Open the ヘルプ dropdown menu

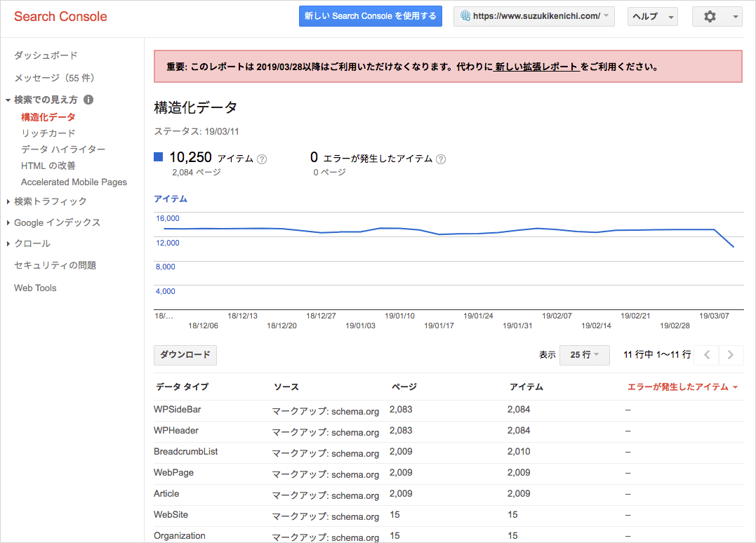click(x=652, y=16)
